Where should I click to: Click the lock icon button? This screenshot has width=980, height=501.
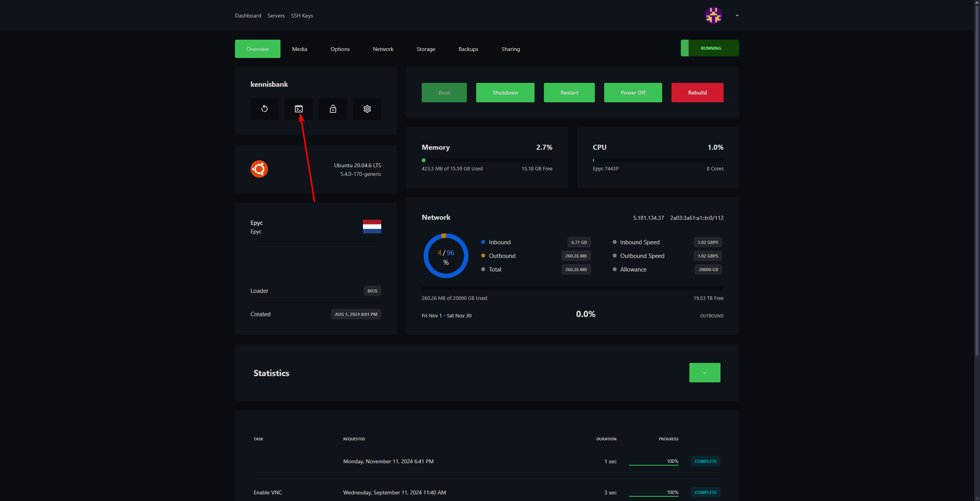[333, 109]
